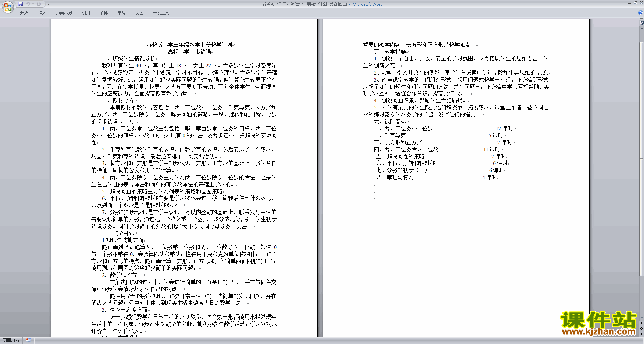The image size is (644, 344).
Task: Redo the last undone action
Action: pyautogui.click(x=39, y=4)
